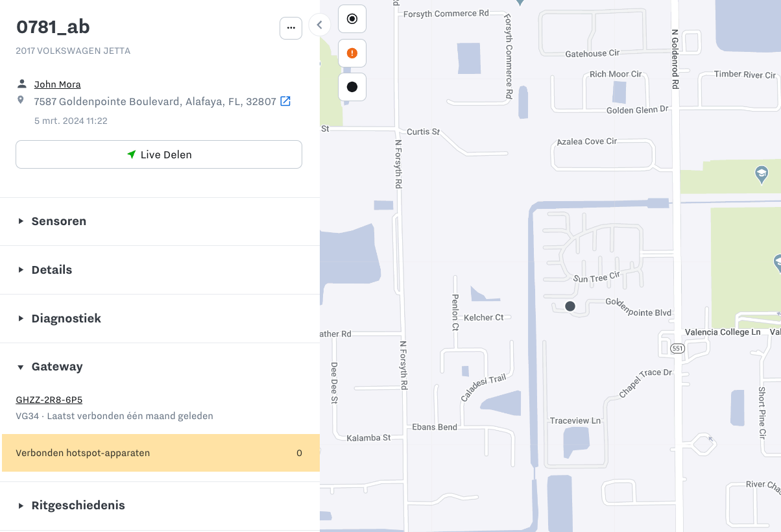Open driver John Mora link
Viewport: 781px width, 532px height.
point(57,84)
